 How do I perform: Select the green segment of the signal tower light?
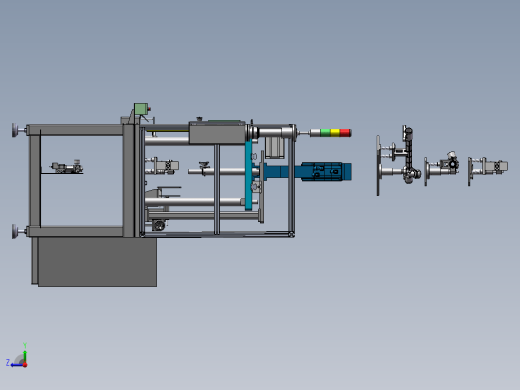click(x=325, y=133)
